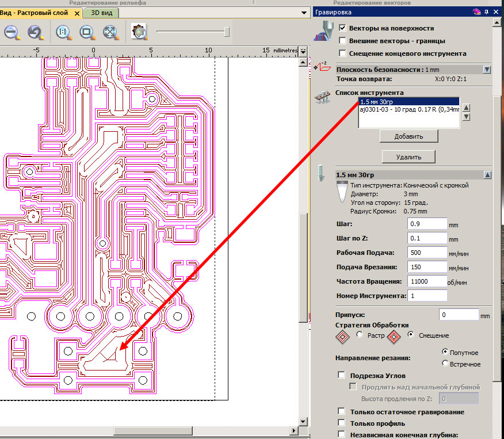Click the tool list icon
The width and height of the screenshot is (504, 439).
click(322, 97)
